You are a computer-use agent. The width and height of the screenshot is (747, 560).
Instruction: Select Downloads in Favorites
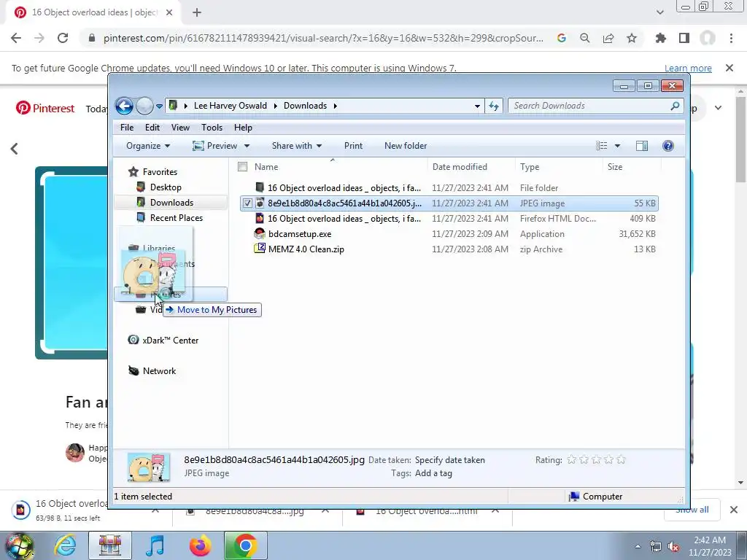point(171,203)
